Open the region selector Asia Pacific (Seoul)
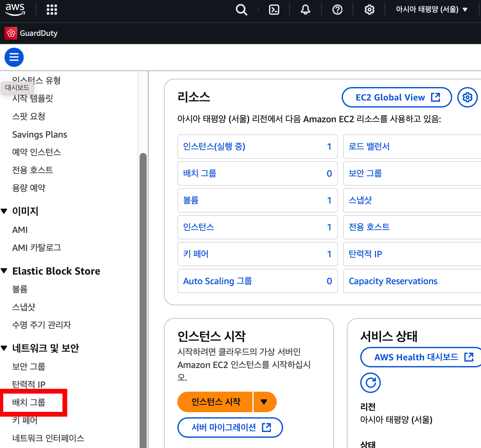 tap(432, 10)
